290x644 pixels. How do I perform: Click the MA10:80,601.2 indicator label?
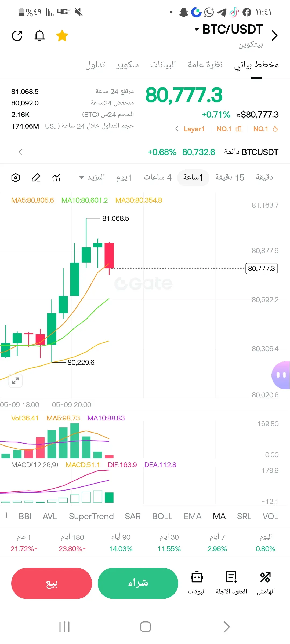(x=85, y=200)
